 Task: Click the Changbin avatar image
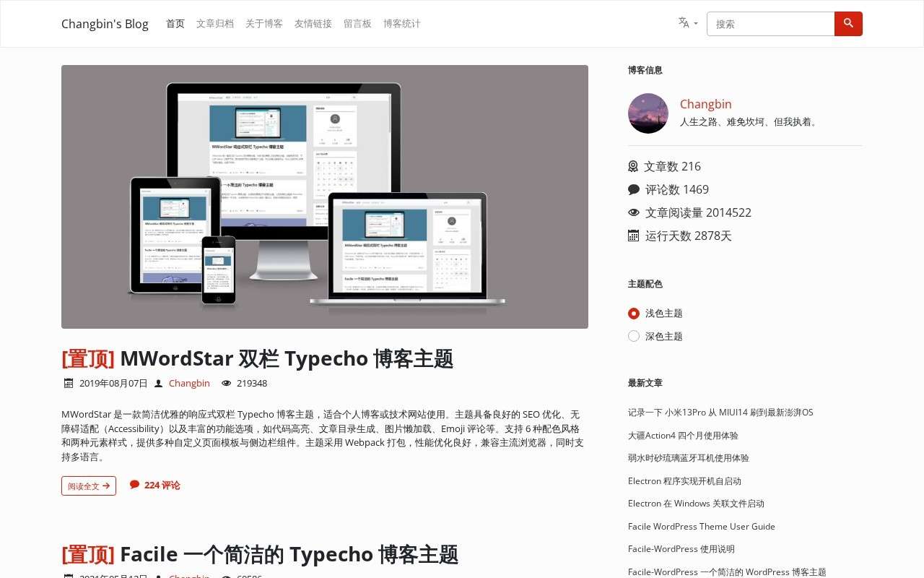click(648, 113)
